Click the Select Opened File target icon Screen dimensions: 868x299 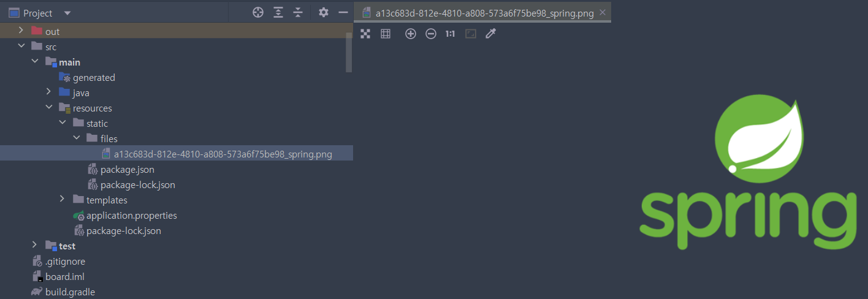(258, 12)
